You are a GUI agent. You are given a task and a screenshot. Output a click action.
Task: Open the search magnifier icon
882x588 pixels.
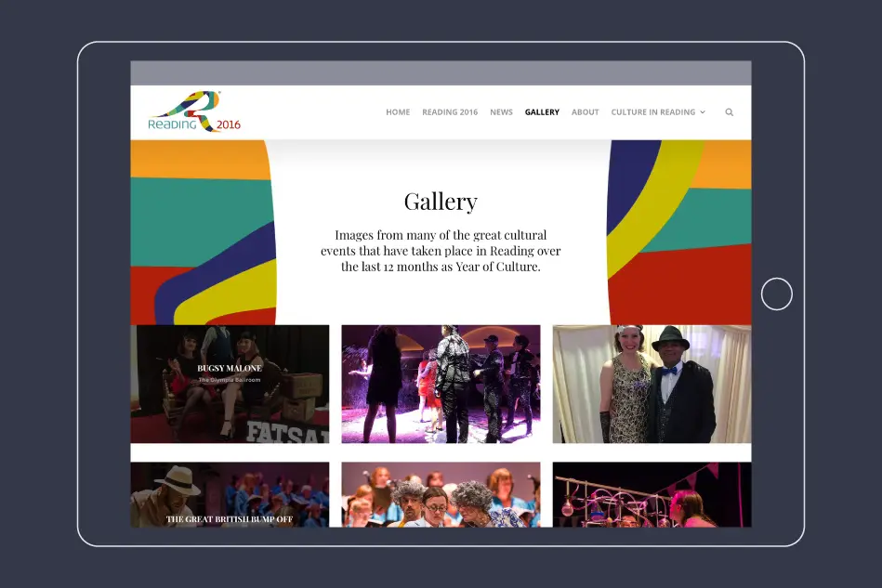[729, 112]
